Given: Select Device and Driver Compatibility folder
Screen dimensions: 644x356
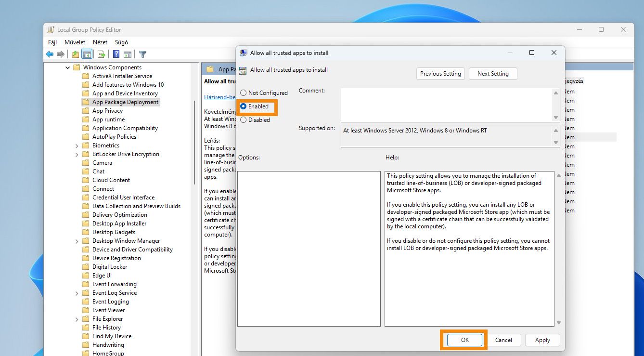Looking at the screenshot, I should point(132,250).
